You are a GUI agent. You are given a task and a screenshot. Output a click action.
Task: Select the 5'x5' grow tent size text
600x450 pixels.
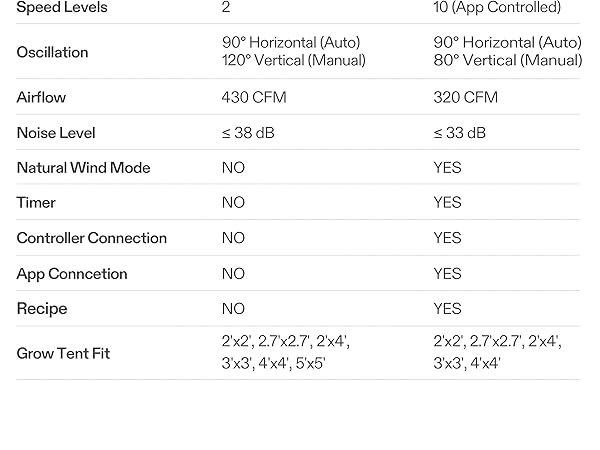(x=308, y=364)
